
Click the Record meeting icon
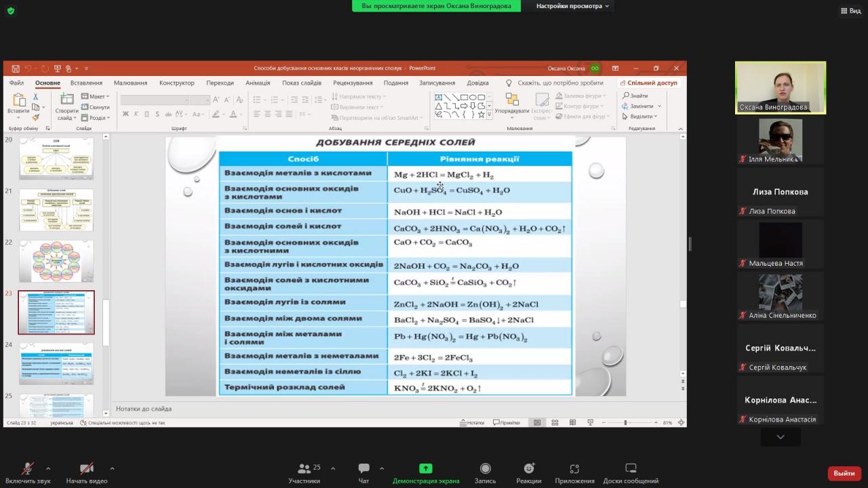tap(485, 472)
